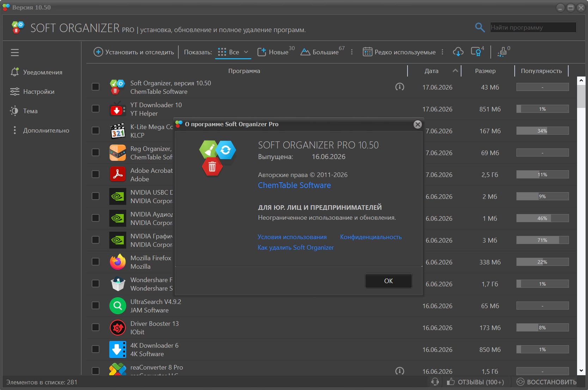Select the reaConverter 8 Pro row
588x390 pixels.
(331, 368)
